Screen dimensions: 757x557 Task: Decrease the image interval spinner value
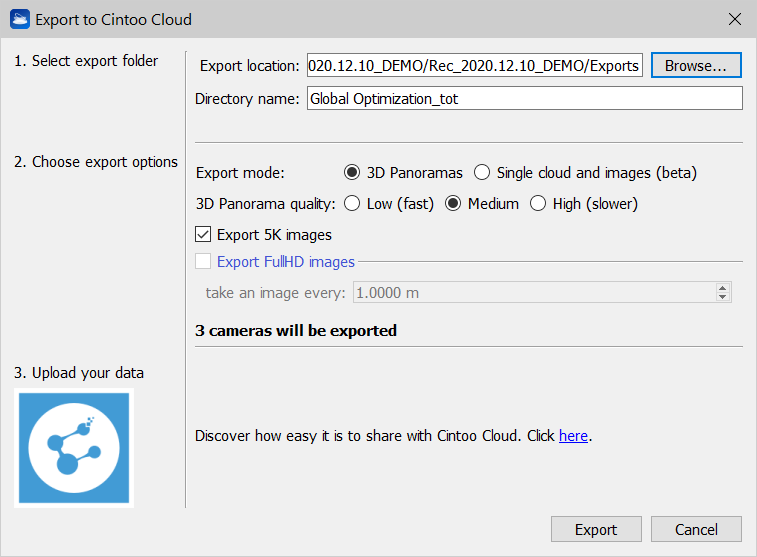[x=723, y=297]
